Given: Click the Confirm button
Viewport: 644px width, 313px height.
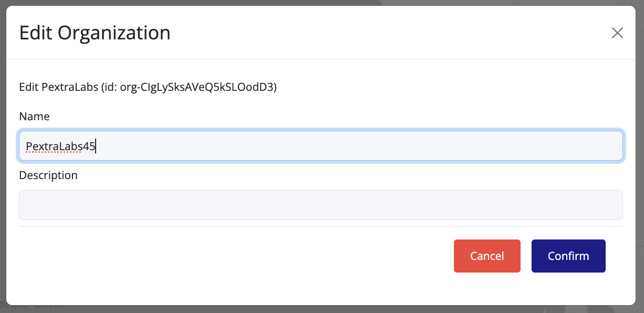Looking at the screenshot, I should coord(568,256).
